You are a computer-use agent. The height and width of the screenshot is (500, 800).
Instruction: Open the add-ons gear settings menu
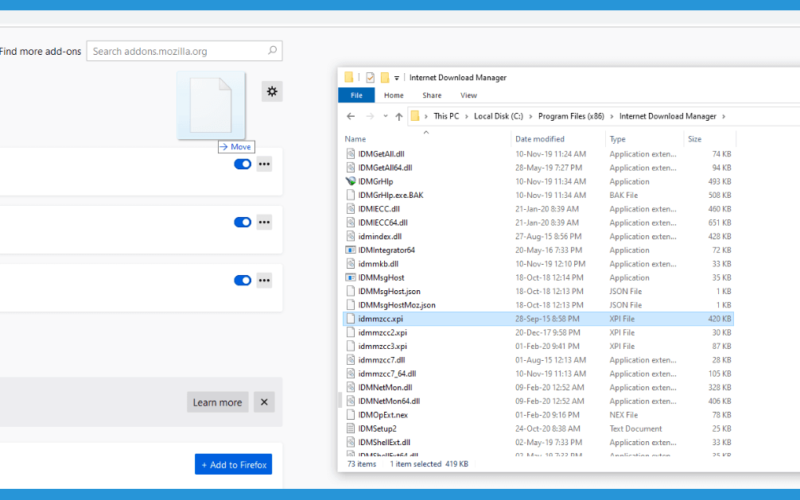[x=272, y=91]
